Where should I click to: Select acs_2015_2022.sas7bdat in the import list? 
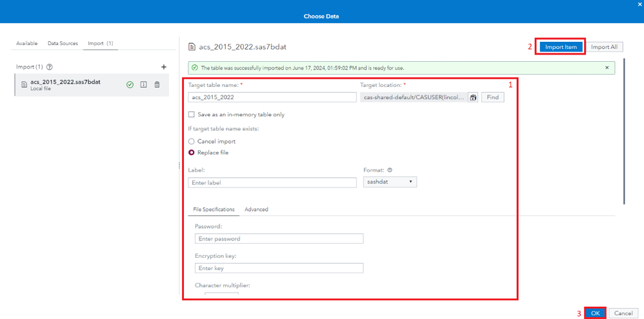(65, 84)
